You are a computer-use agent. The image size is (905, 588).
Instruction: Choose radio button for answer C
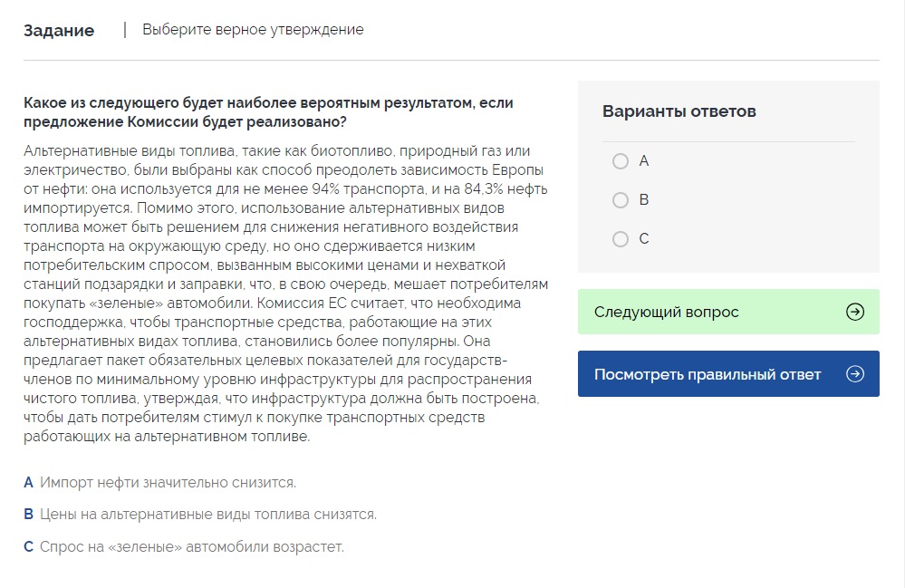pos(621,239)
